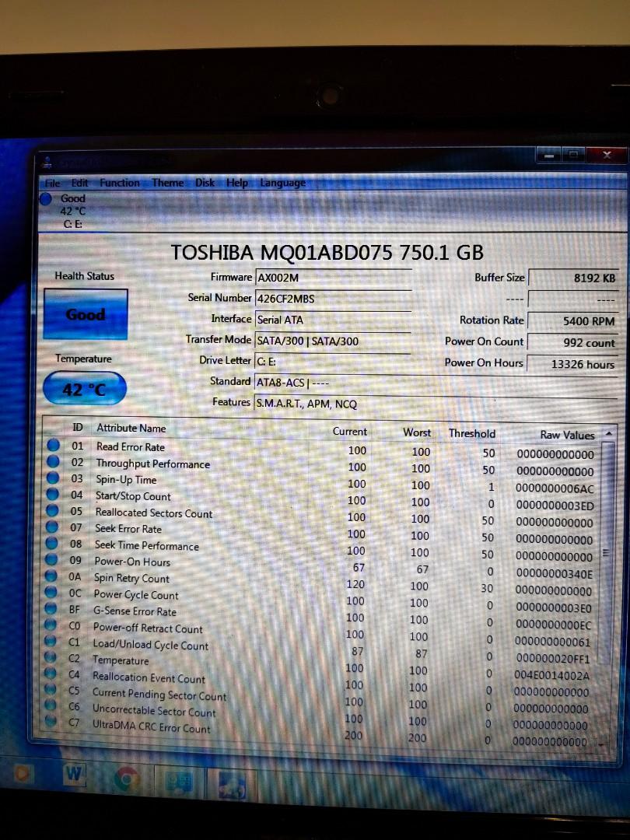Click the Raw Values column header
Image resolution: width=630 pixels, height=840 pixels.
click(x=567, y=435)
